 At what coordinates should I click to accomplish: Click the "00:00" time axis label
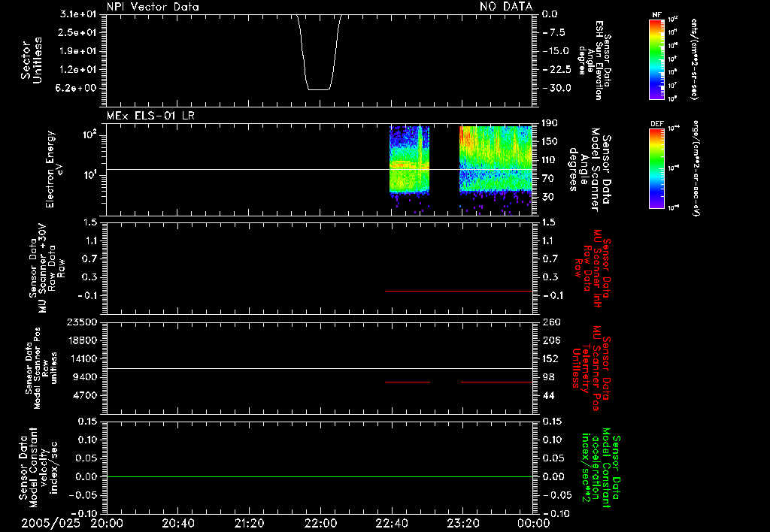click(533, 523)
